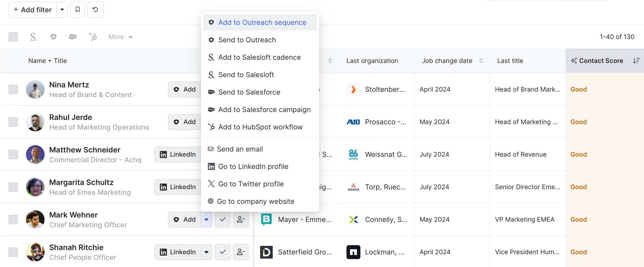Viewport: 644px width, 267px height.
Task: Select the checkbox for Matthew Schneider
Action: tap(13, 154)
